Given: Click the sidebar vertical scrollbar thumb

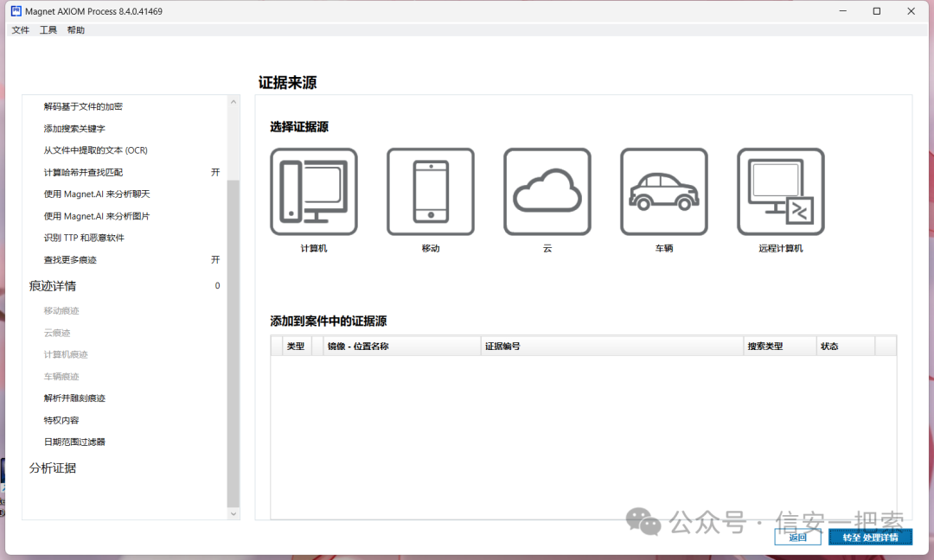Looking at the screenshot, I should (x=233, y=343).
